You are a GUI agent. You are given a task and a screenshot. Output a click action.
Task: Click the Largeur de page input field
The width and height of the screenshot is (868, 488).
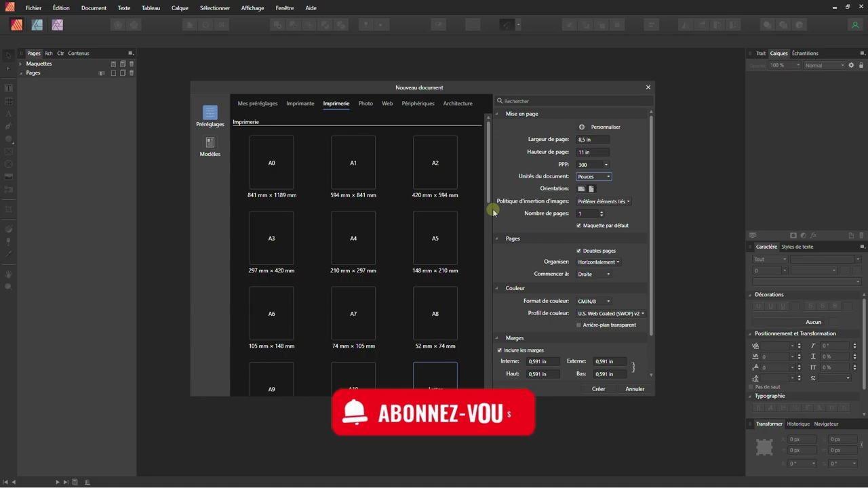pyautogui.click(x=593, y=140)
